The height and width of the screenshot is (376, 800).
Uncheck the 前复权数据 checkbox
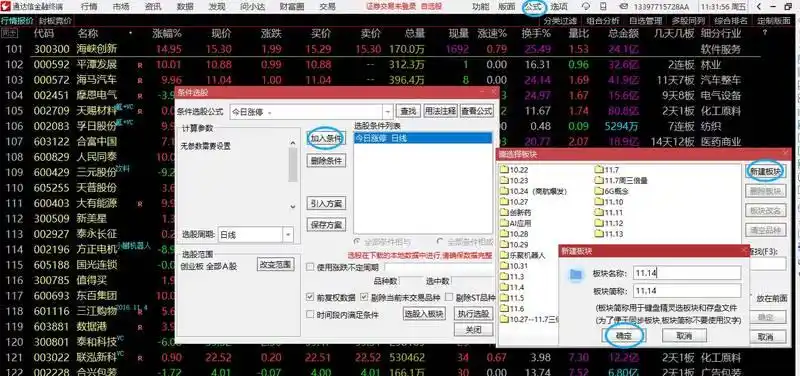coord(310,297)
